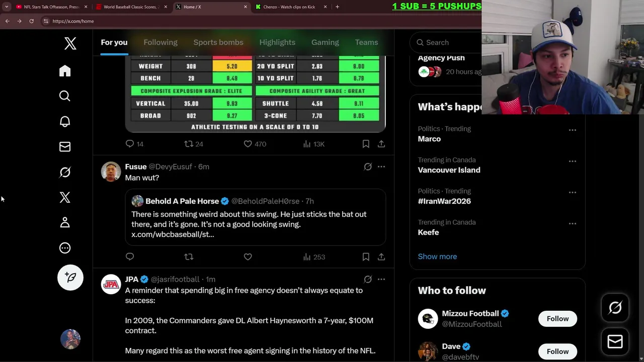Screen dimensions: 644x362
Task: Open Grok icon in left sidebar
Action: pyautogui.click(x=65, y=172)
